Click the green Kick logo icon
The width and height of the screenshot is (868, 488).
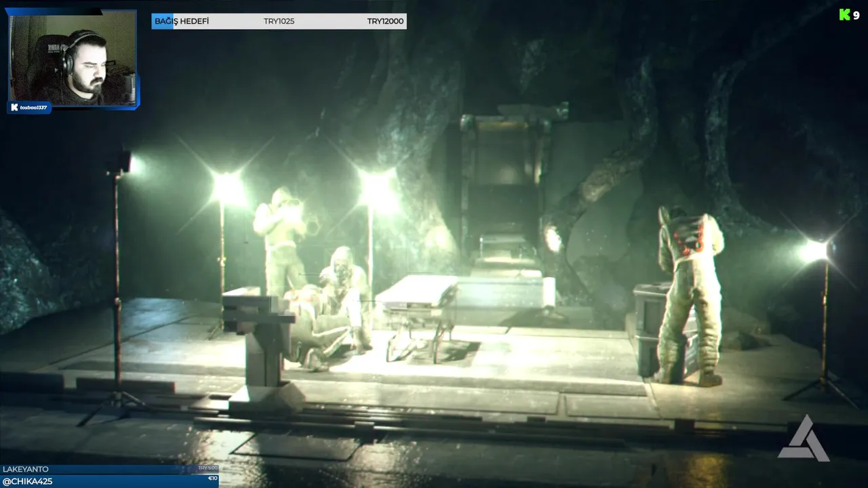point(844,15)
